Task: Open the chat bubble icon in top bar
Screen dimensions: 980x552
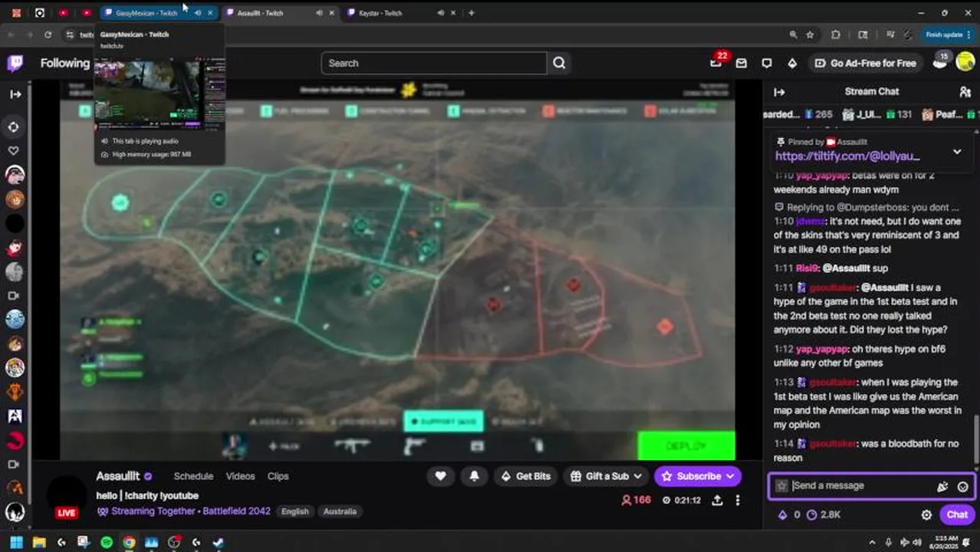Action: [x=767, y=64]
